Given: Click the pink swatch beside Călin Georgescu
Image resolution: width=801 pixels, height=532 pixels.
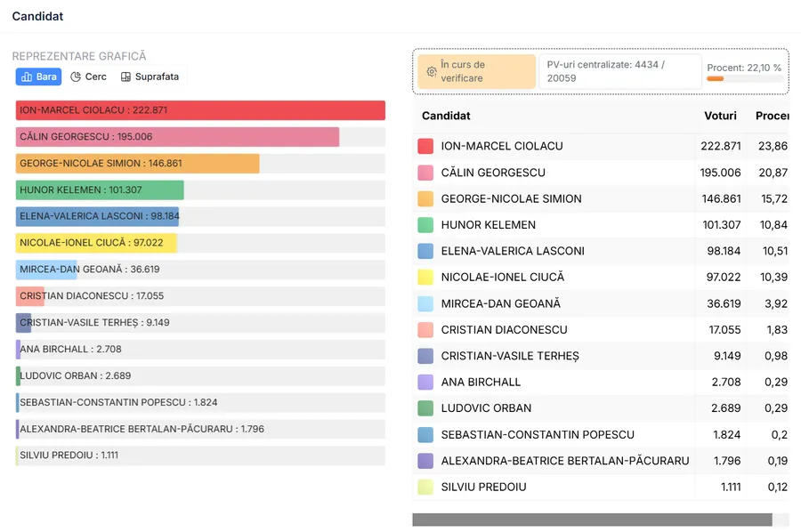Looking at the screenshot, I should [425, 173].
